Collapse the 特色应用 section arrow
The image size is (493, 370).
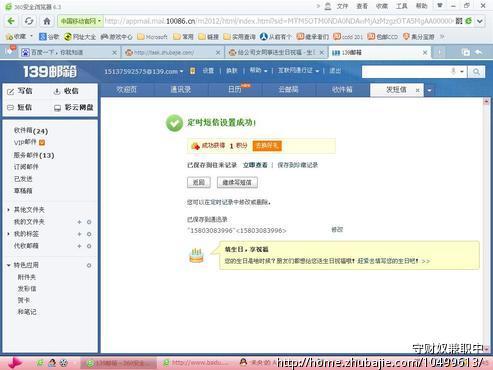point(8,265)
